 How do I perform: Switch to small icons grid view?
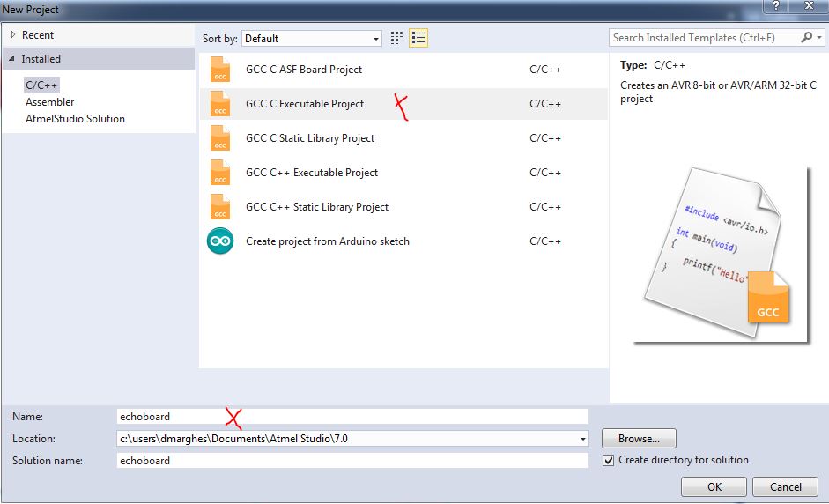(396, 38)
